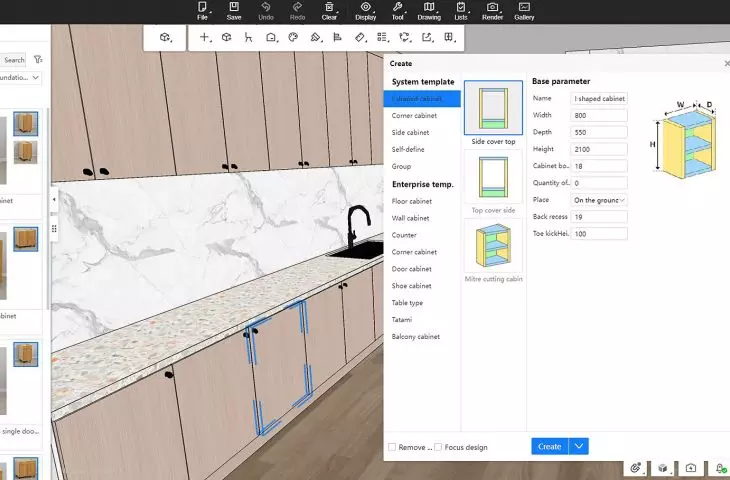Click the magnet snap icon at bottom right
The height and width of the screenshot is (480, 730).
coord(635,468)
